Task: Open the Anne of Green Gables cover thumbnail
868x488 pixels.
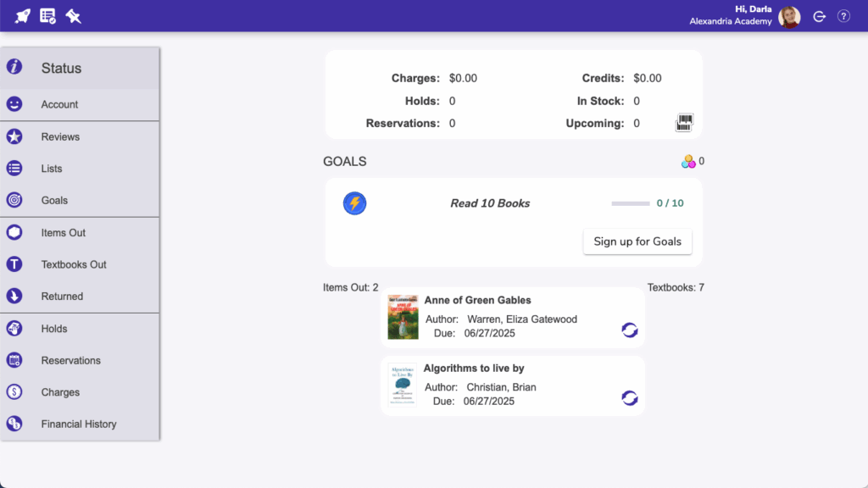Action: pos(403,317)
